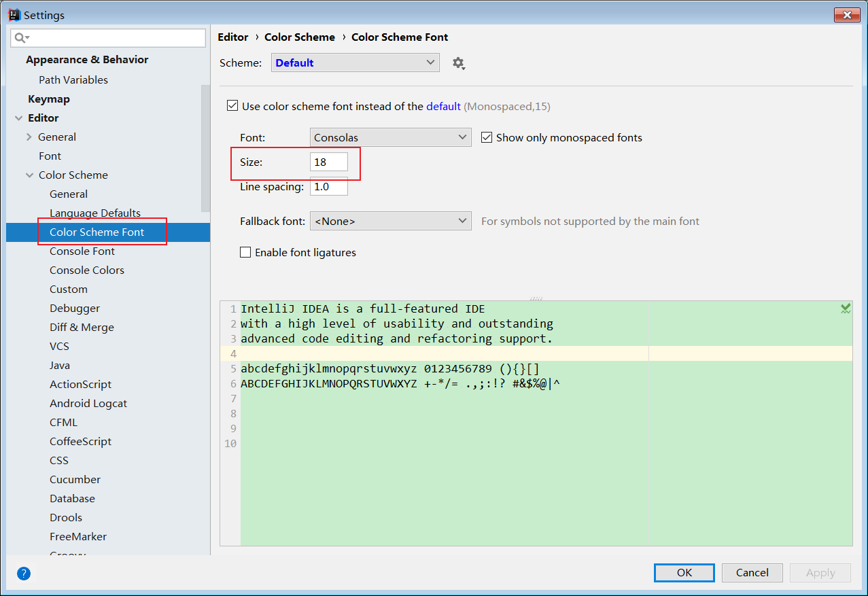The width and height of the screenshot is (868, 596).
Task: Select Font under Editor
Action: pyautogui.click(x=50, y=156)
